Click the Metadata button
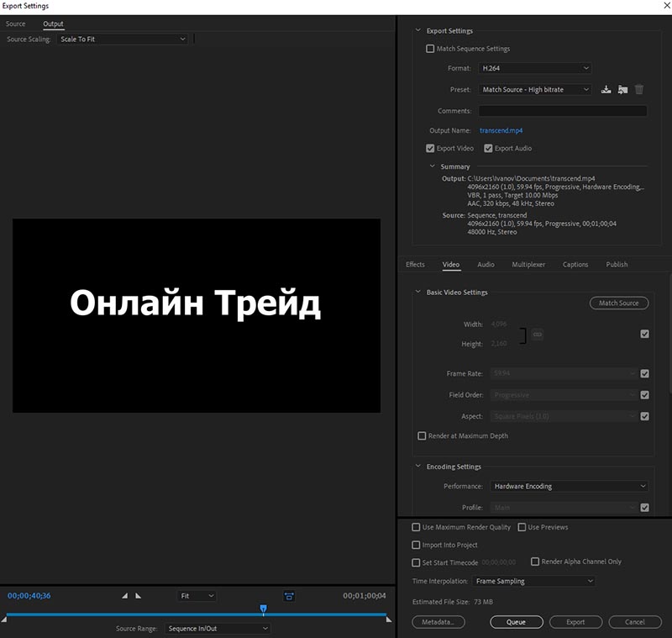The height and width of the screenshot is (638, 672). point(438,622)
